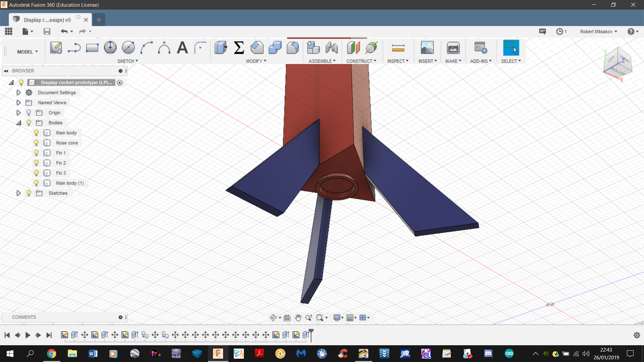
Task: Open the INSERT menu
Action: [428, 61]
